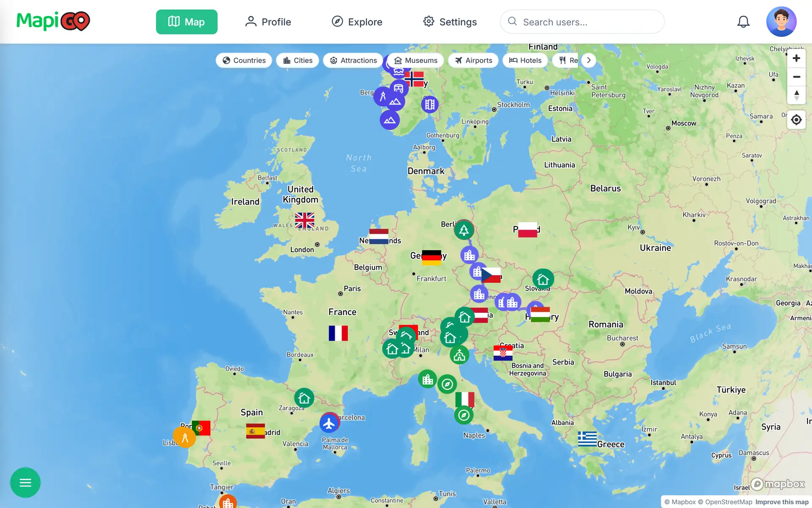
Task: Open the user avatar menu
Action: tap(781, 22)
